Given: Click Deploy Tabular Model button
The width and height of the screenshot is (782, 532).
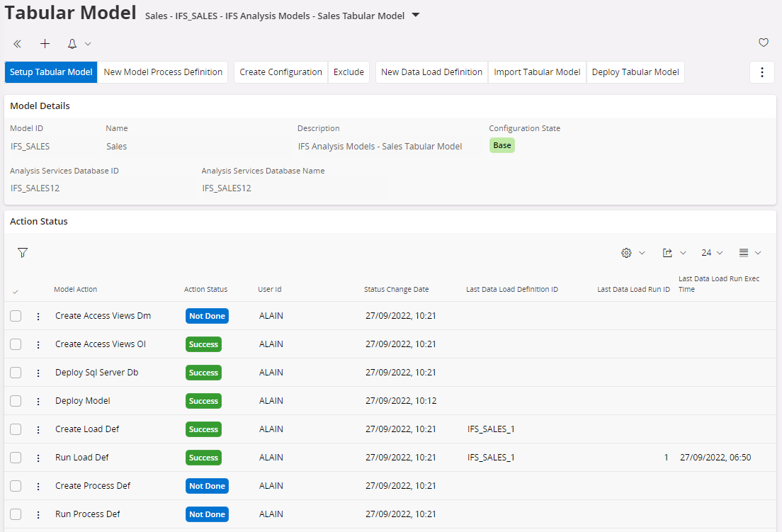Looking at the screenshot, I should [635, 72].
